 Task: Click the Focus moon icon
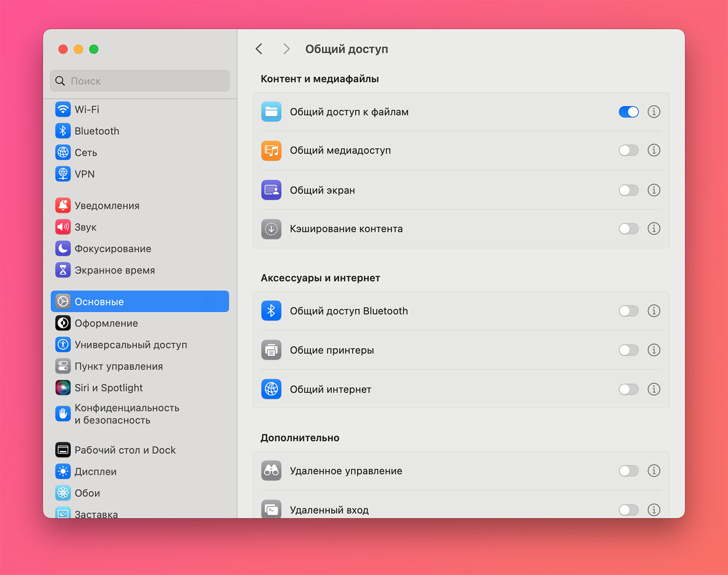tap(63, 249)
